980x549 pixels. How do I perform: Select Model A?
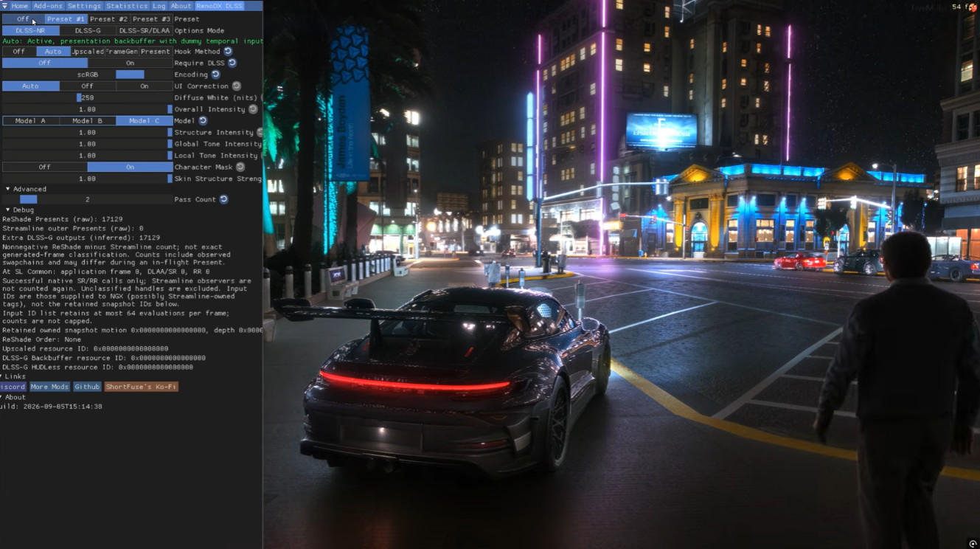point(30,120)
